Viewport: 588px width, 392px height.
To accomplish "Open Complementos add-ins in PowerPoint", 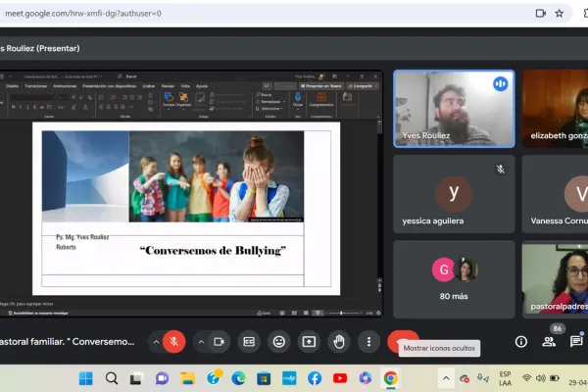I will pos(321,100).
